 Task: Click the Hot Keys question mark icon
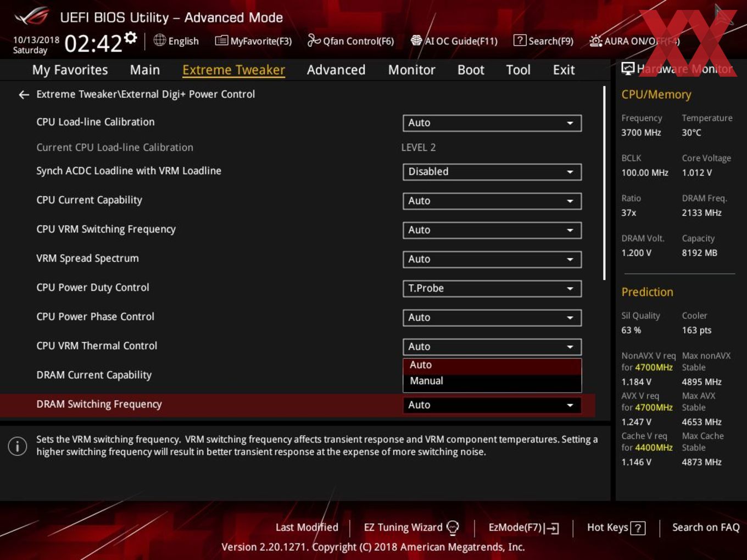click(x=638, y=528)
